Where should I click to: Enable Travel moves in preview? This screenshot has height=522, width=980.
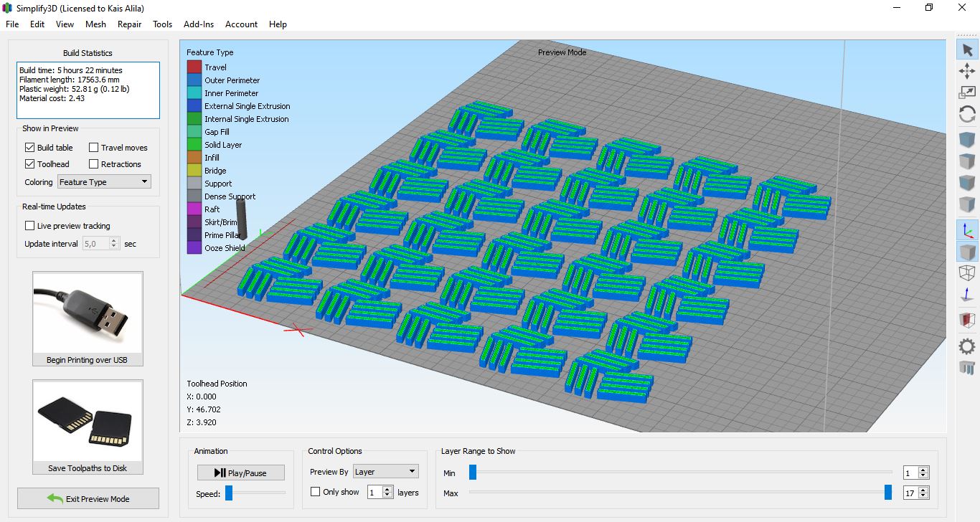pyautogui.click(x=93, y=148)
